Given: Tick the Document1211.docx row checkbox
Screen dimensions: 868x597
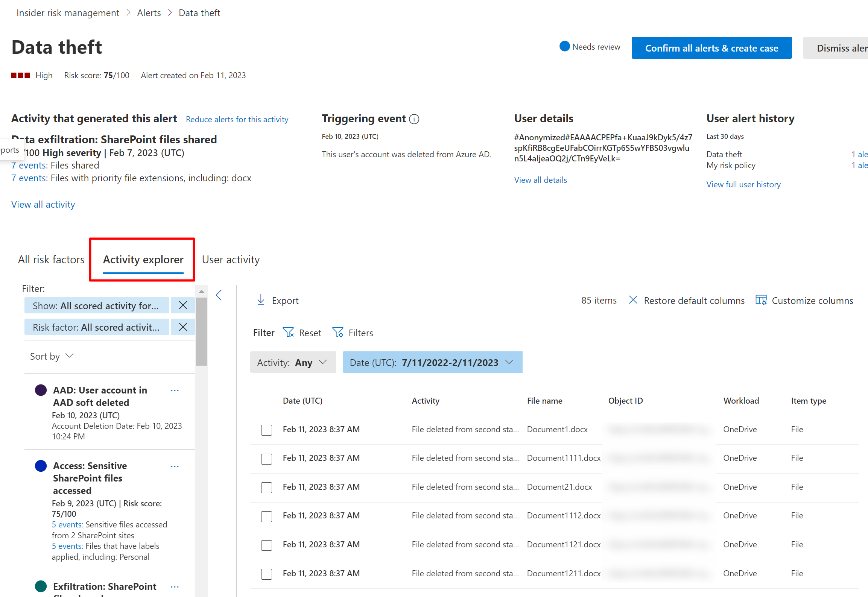Looking at the screenshot, I should tap(266, 574).
